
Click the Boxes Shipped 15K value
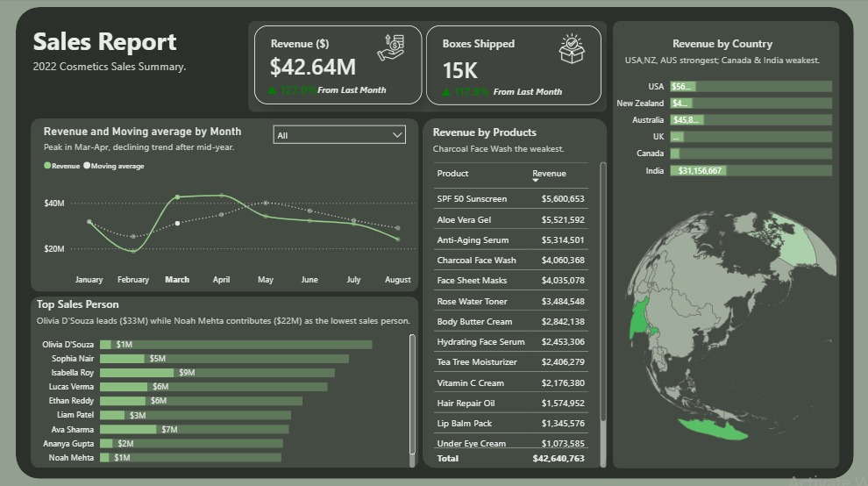pos(459,70)
